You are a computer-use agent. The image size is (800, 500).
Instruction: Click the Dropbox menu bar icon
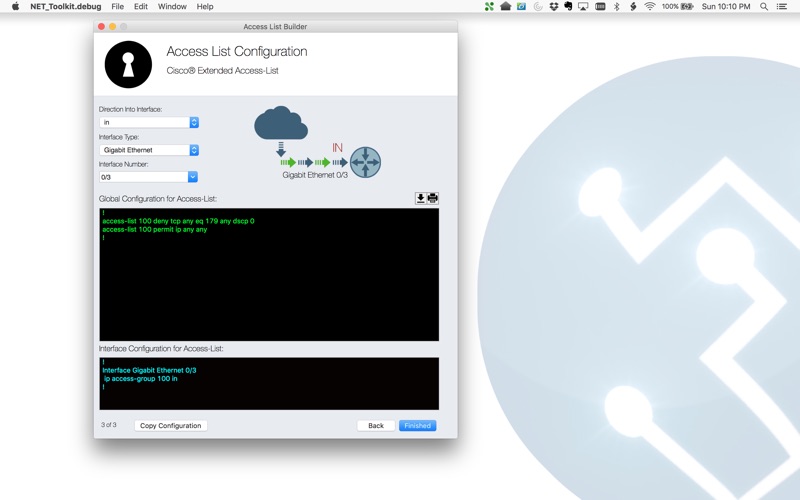(x=554, y=7)
